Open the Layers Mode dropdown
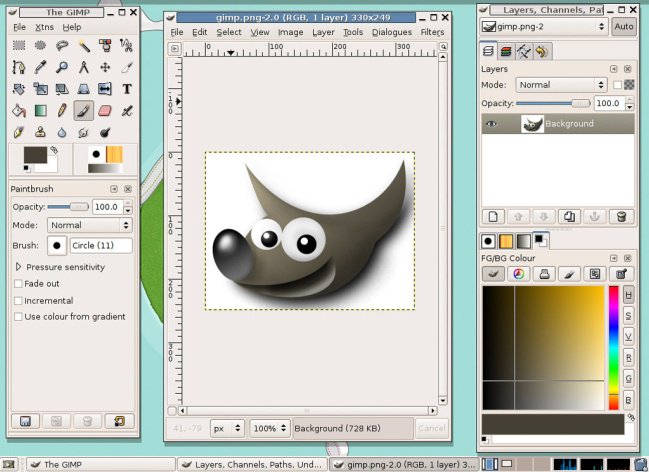649x472 pixels. 561,85
